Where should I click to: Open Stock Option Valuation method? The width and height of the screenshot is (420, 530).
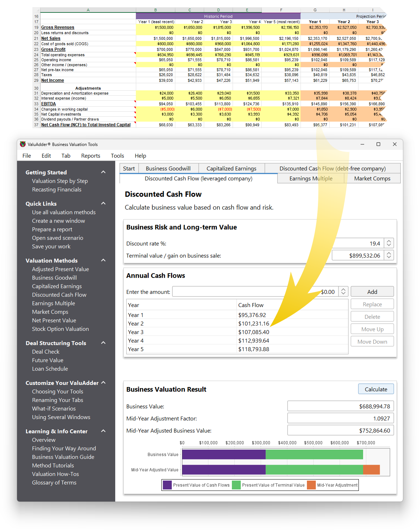(x=60, y=329)
